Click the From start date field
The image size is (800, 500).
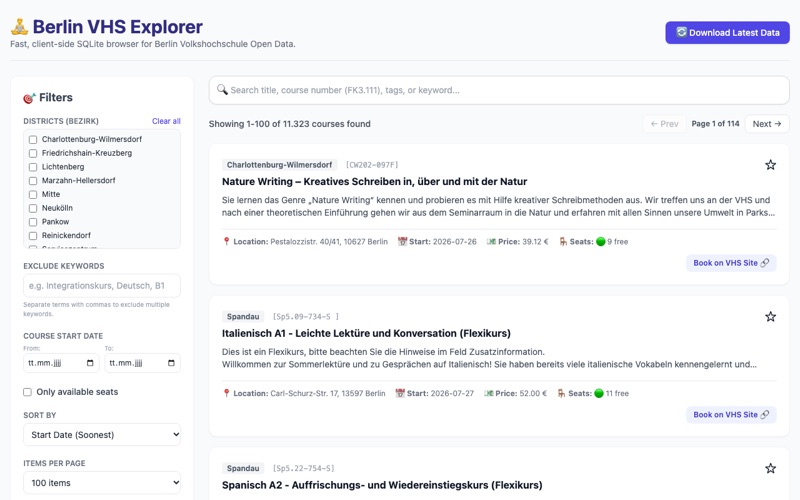[x=61, y=363]
